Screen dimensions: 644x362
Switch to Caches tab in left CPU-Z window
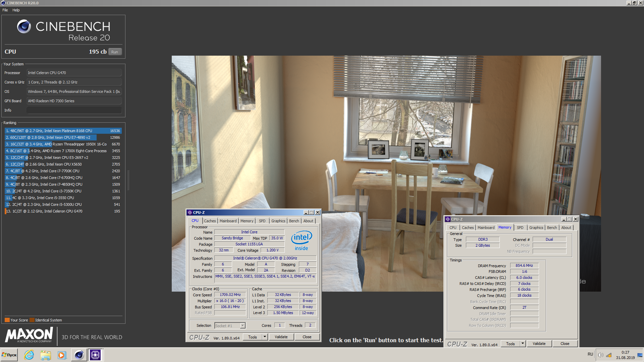(x=210, y=221)
